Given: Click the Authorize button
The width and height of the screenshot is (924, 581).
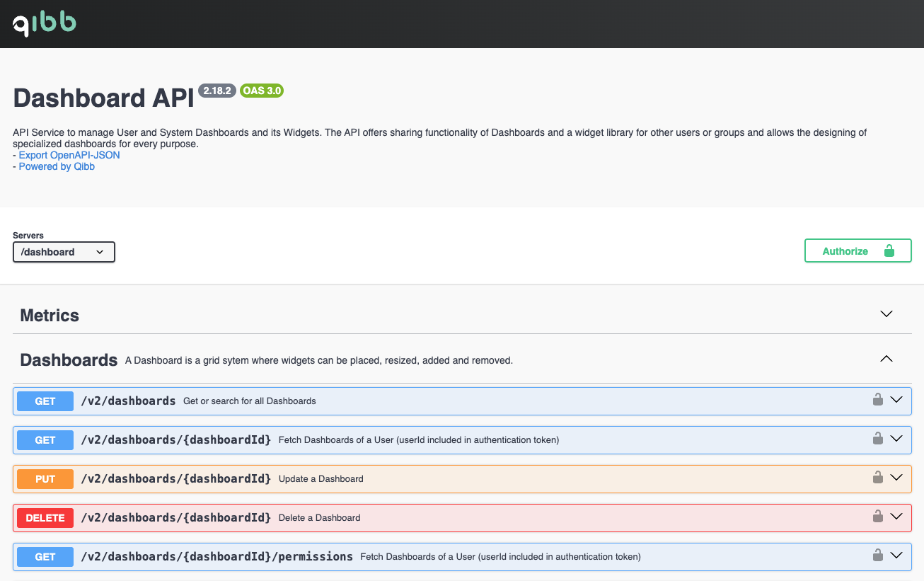Looking at the screenshot, I should [x=857, y=251].
